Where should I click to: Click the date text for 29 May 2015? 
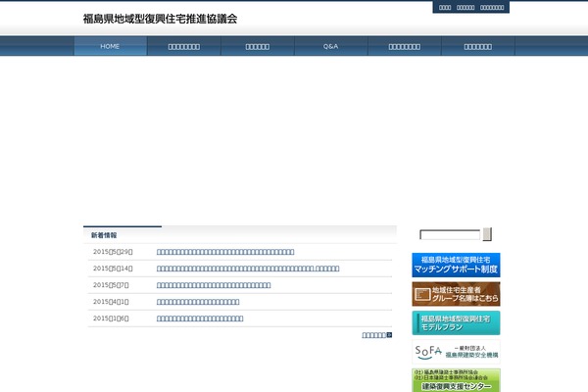113,252
